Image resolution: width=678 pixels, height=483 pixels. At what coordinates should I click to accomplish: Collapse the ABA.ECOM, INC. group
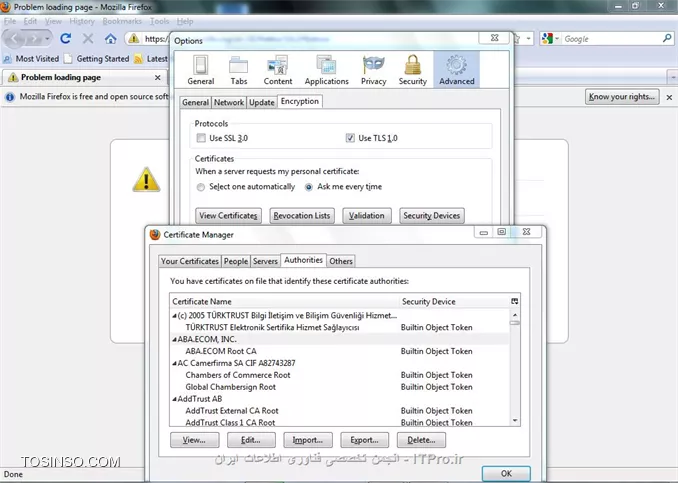[x=174, y=339]
